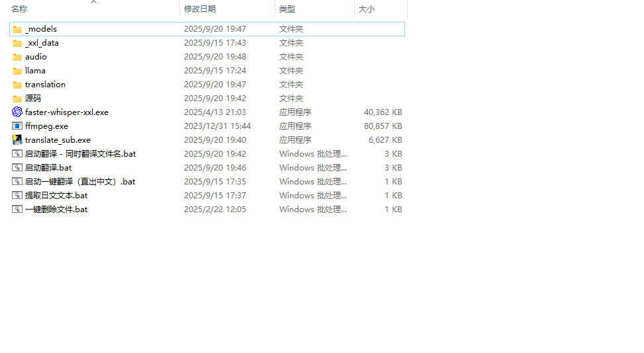Screen dimensions: 644x353
Task: Sort by the 修改日期 column header
Action: click(x=200, y=9)
